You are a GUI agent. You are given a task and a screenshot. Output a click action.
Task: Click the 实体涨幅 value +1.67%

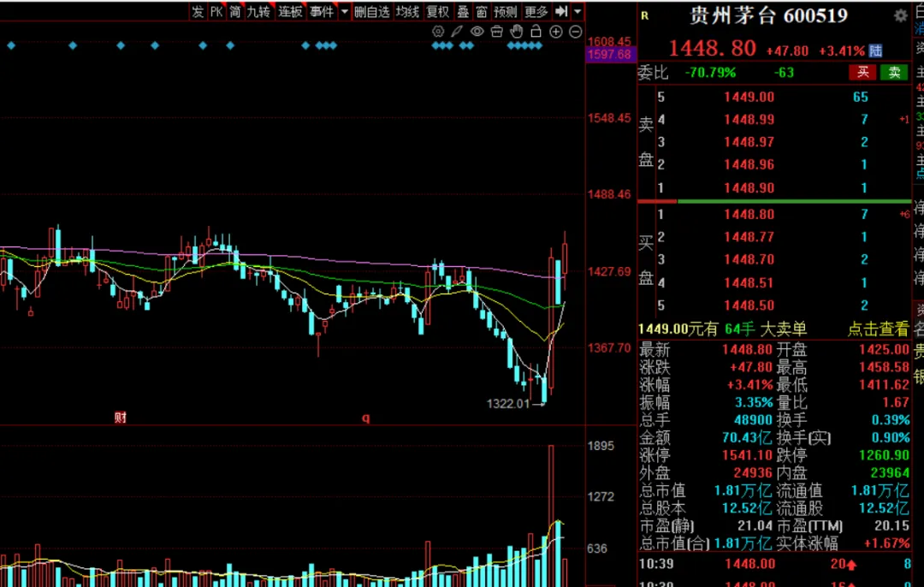pos(886,543)
